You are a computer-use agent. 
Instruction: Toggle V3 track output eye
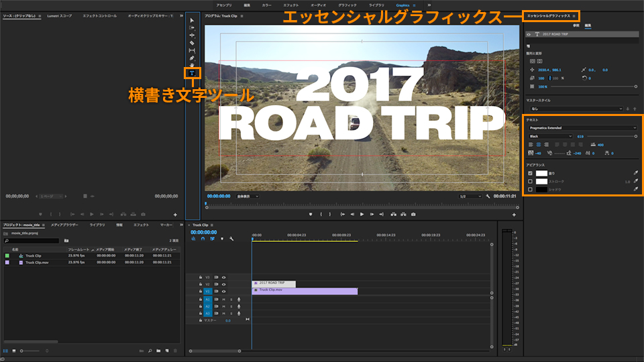click(x=224, y=278)
